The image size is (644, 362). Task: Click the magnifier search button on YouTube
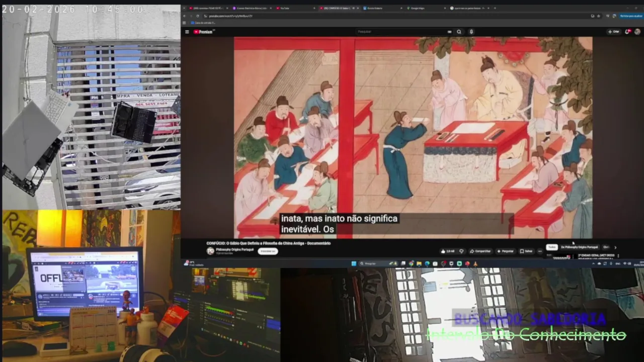(459, 32)
